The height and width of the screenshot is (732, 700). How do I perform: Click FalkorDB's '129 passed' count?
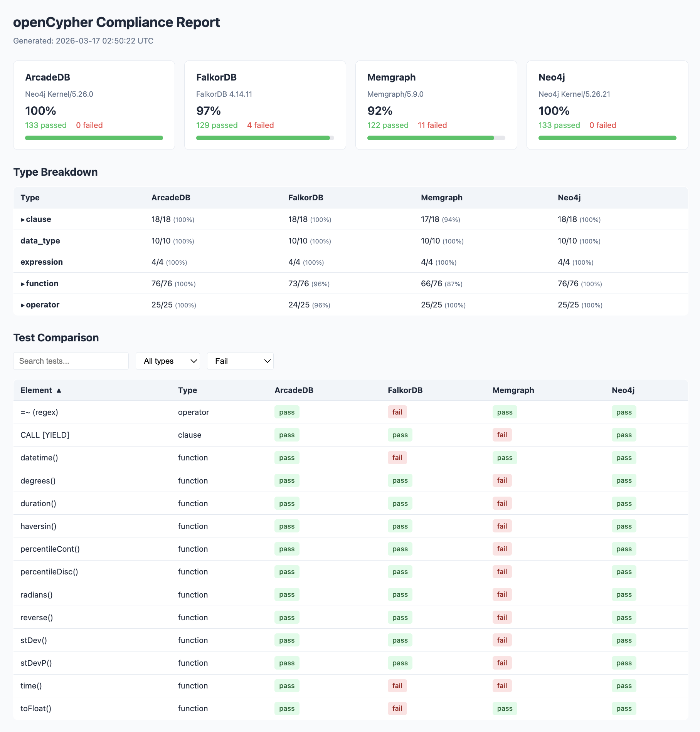pos(217,125)
